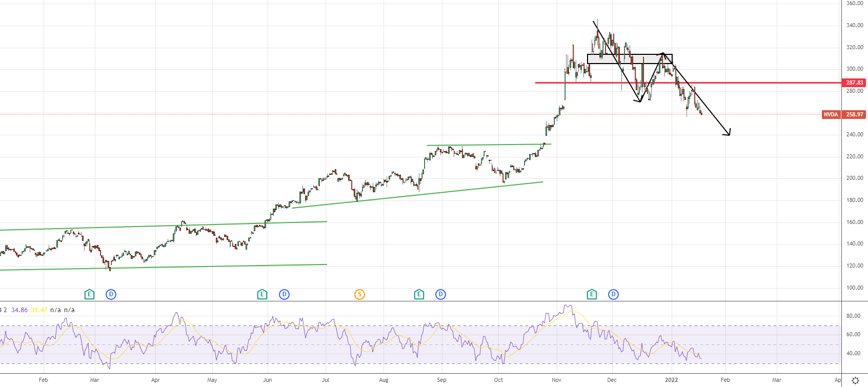Open the dividend marker near March
The image size is (868, 387).
(111, 294)
